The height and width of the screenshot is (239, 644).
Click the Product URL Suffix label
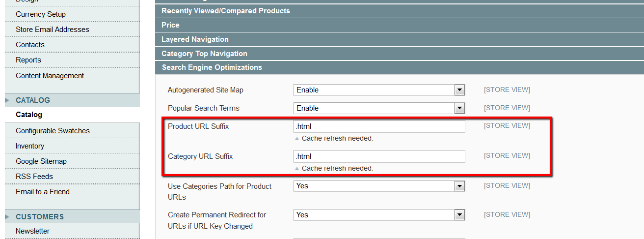(x=198, y=126)
